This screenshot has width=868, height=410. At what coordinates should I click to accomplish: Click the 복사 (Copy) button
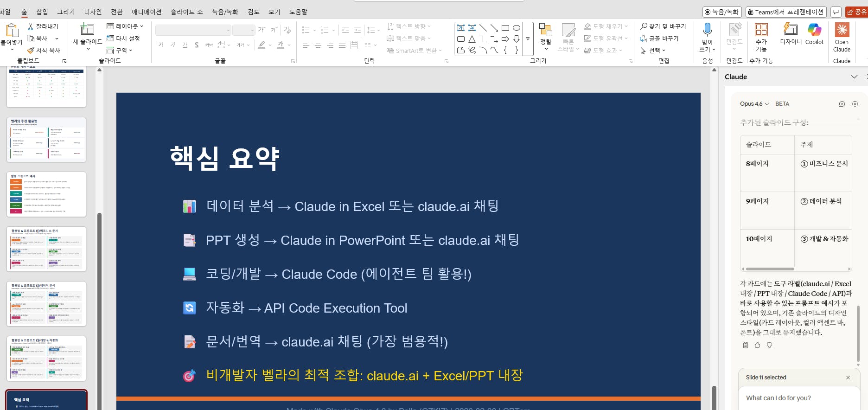(37, 38)
